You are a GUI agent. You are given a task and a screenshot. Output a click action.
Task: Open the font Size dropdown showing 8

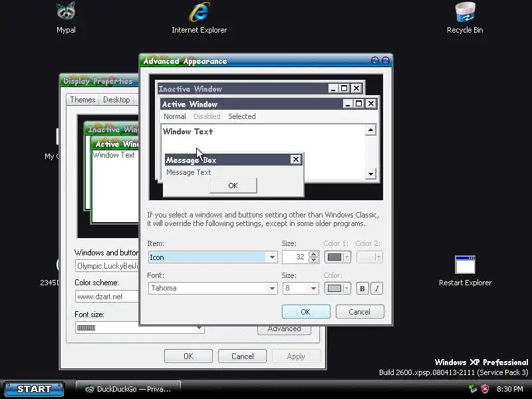[x=301, y=288]
